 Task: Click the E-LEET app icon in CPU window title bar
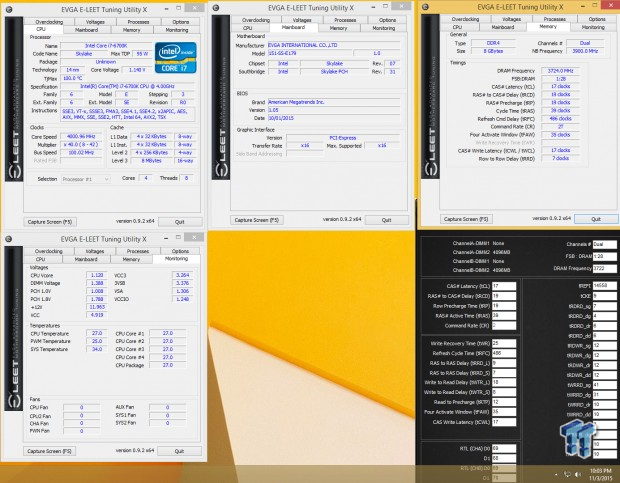click(9, 9)
